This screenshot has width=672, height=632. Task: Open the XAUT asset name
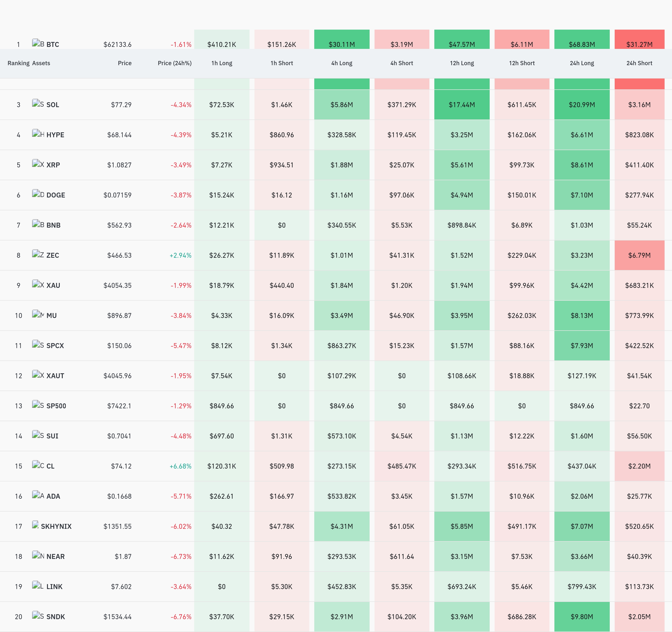pos(55,375)
